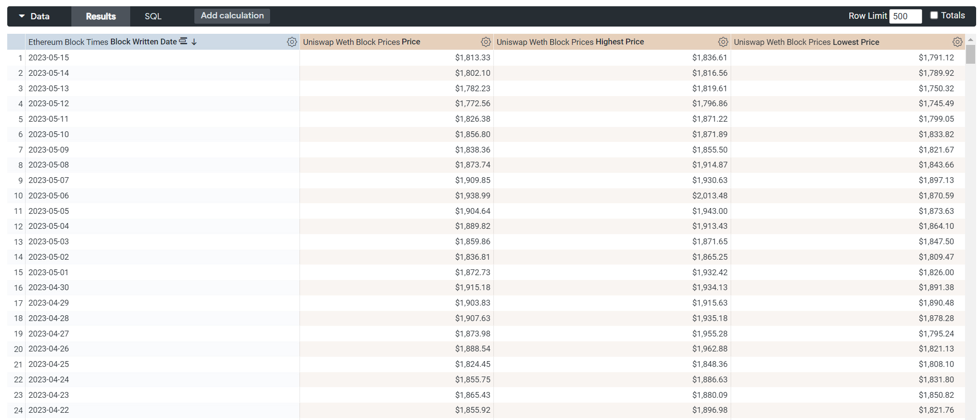Select date cell 2023-05-06
This screenshot has width=980, height=420.
(49, 196)
